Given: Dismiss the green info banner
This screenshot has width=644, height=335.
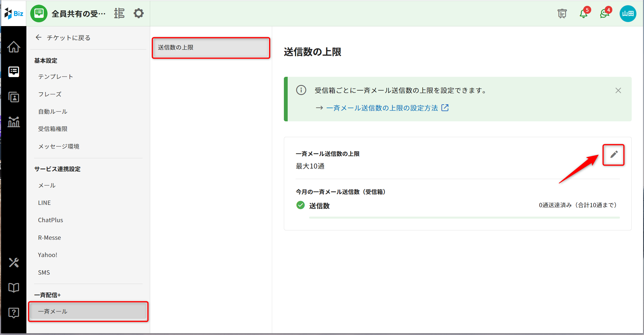Looking at the screenshot, I should pos(618,91).
